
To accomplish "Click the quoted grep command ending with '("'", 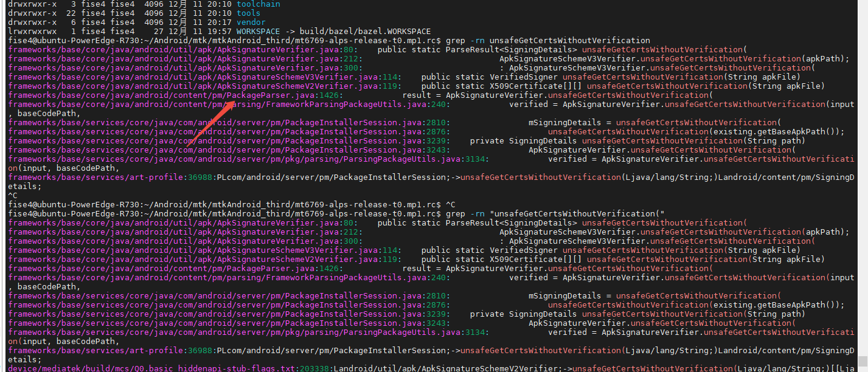I will [x=555, y=213].
